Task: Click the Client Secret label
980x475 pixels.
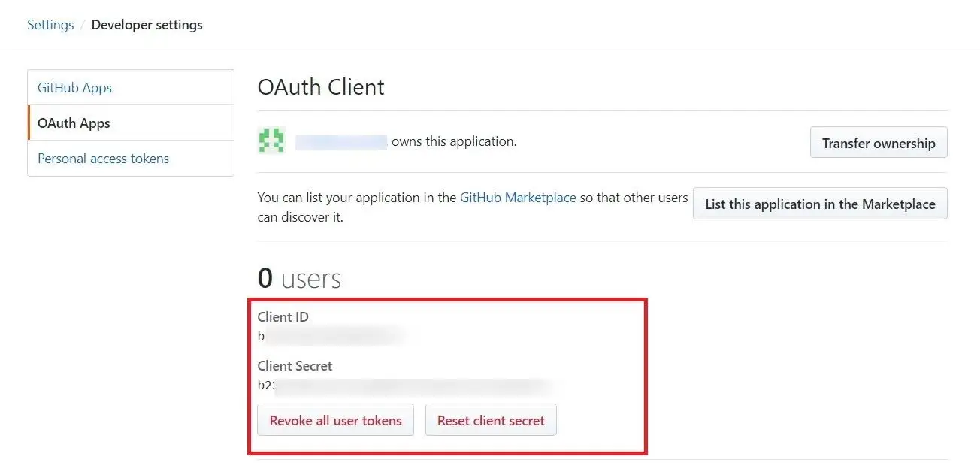Action: pyautogui.click(x=295, y=365)
